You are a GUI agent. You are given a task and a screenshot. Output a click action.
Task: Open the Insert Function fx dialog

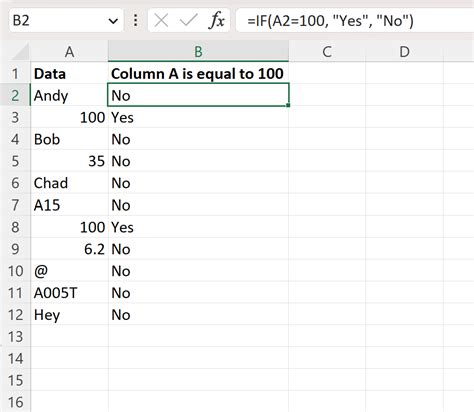click(217, 21)
